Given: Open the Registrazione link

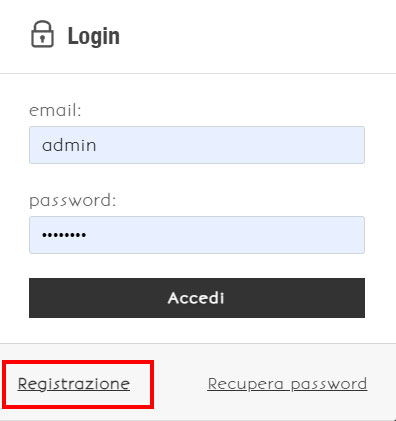Looking at the screenshot, I should click(74, 384).
